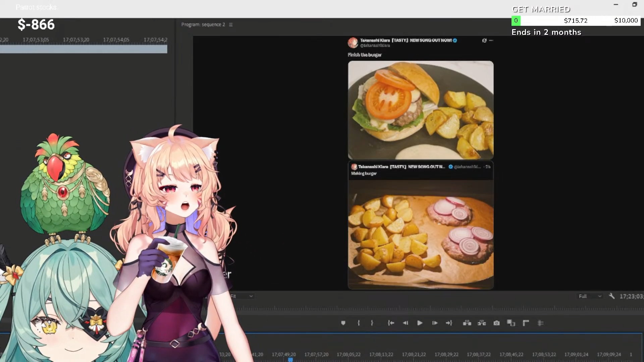This screenshot has height=362, width=644.
Task: Click the $10,000 goal amount
Action: coord(626,20)
